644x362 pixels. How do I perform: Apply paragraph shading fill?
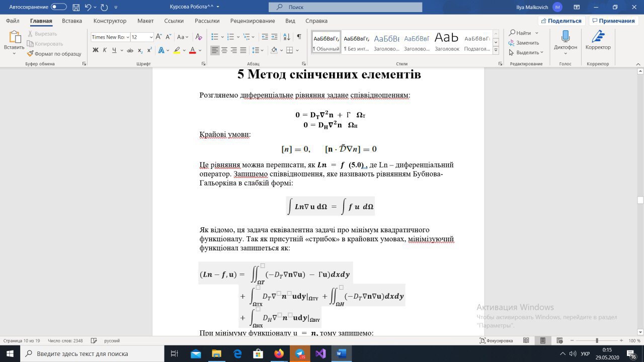coord(274,50)
